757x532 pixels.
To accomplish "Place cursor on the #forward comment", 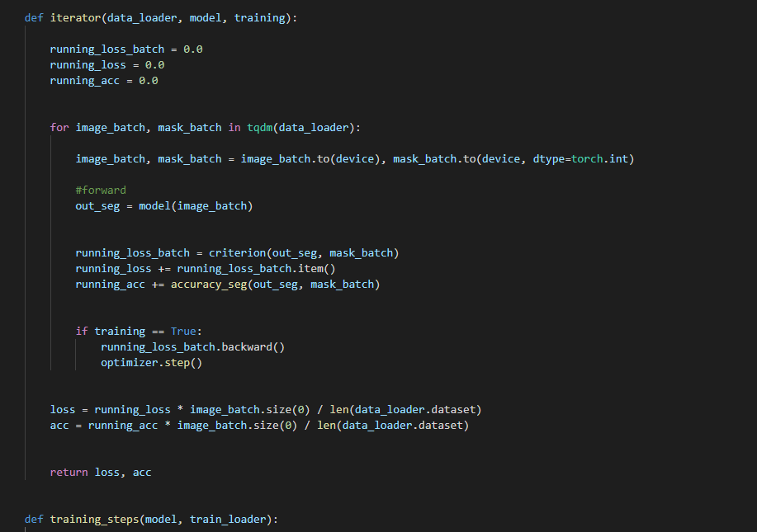I will [101, 190].
